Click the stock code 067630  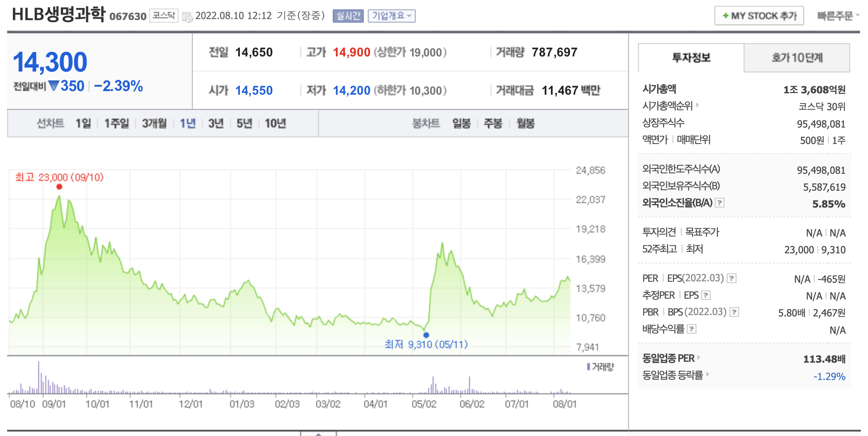click(x=127, y=16)
